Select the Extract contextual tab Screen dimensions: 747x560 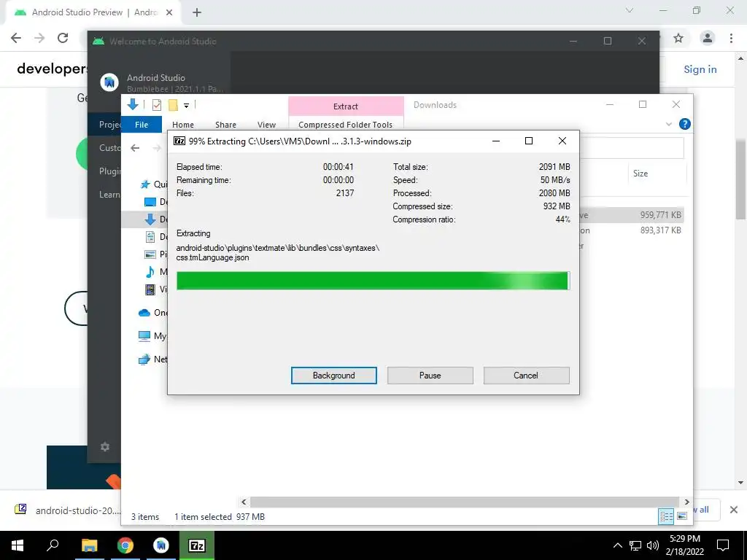coord(346,106)
